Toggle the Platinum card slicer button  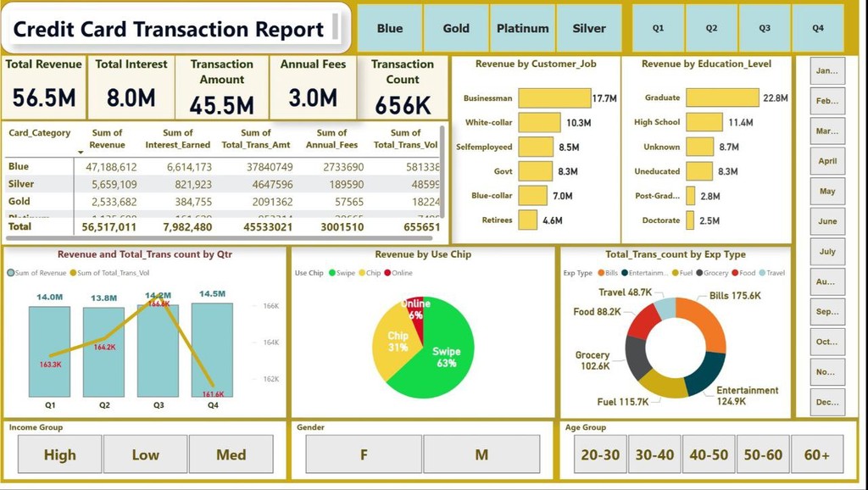(522, 28)
